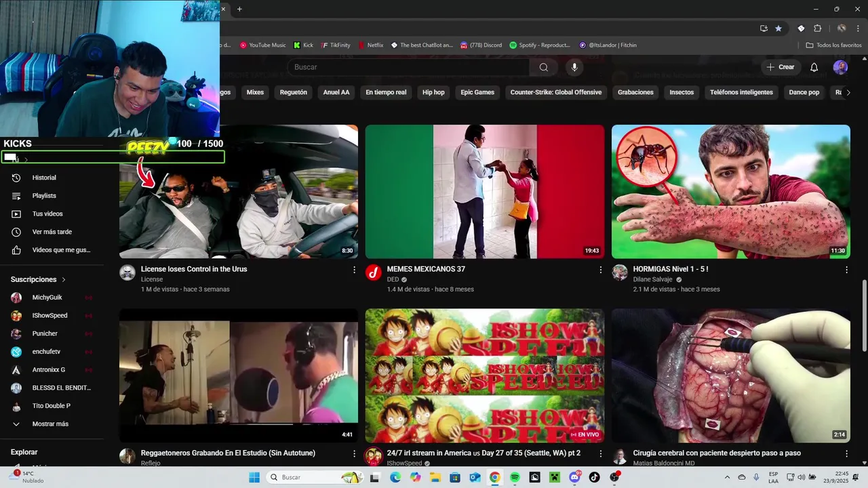This screenshot has width=868, height=488.
Task: Click the search magnifier button
Action: point(543,67)
